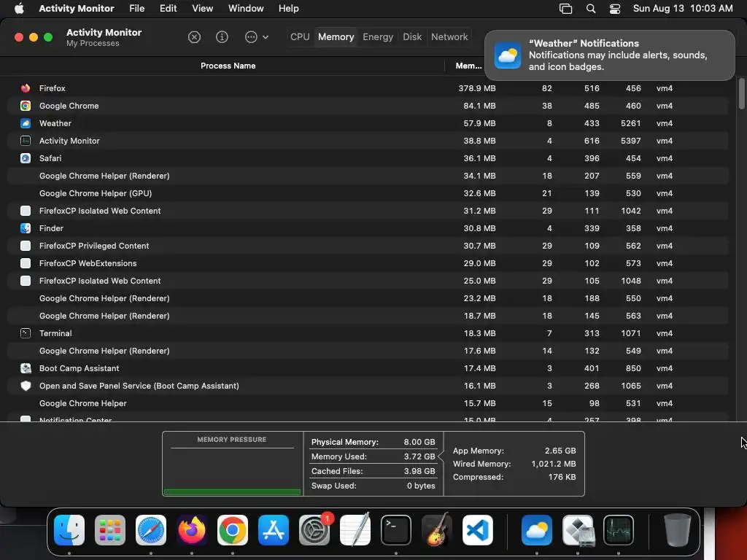Open Control Center in menu bar
The image size is (747, 560).
(615, 9)
